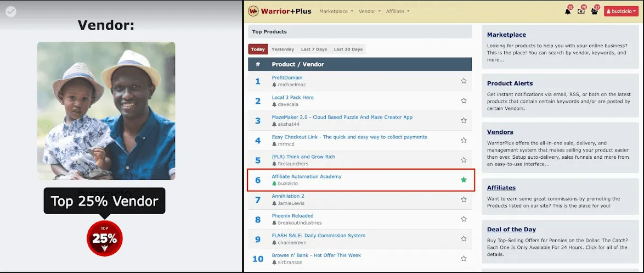Open the buziziclo account dropdown

(621, 12)
